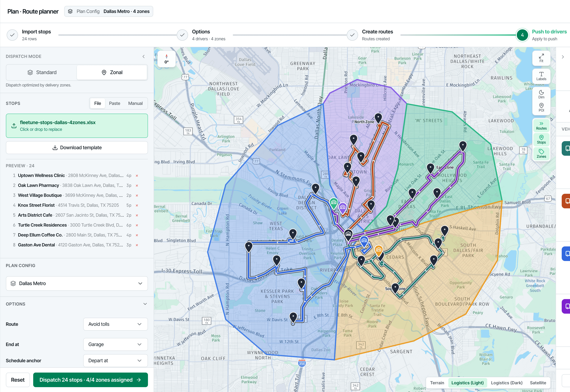The width and height of the screenshot is (570, 392).
Task: Open the Dallas Metro plan config dropdown
Action: tap(77, 283)
